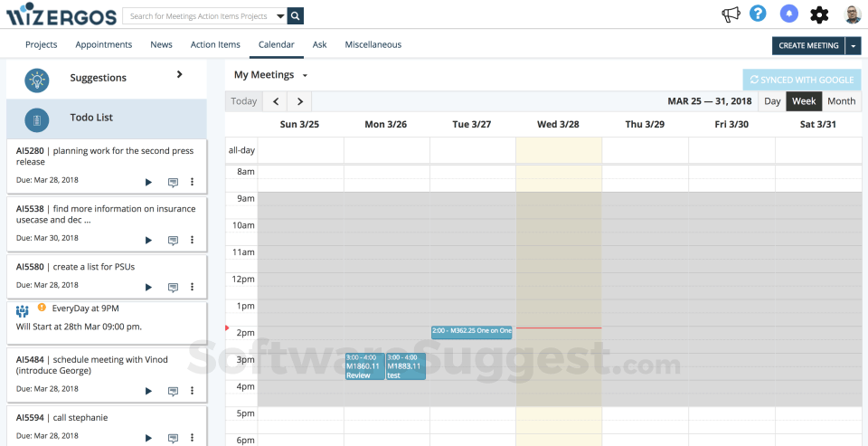Screen dimensions: 868x446
Task: Expand the Suggestions panel chevron
Action: click(179, 75)
